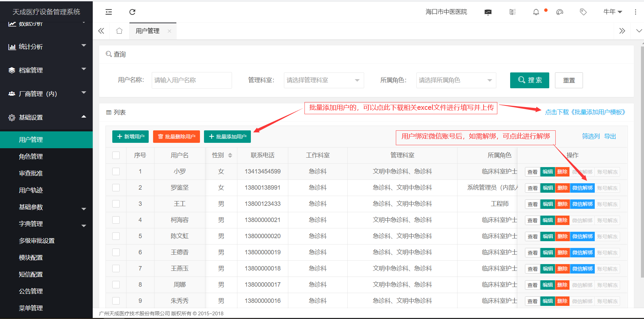
Task: Check the row for 王工
Action: click(x=116, y=204)
